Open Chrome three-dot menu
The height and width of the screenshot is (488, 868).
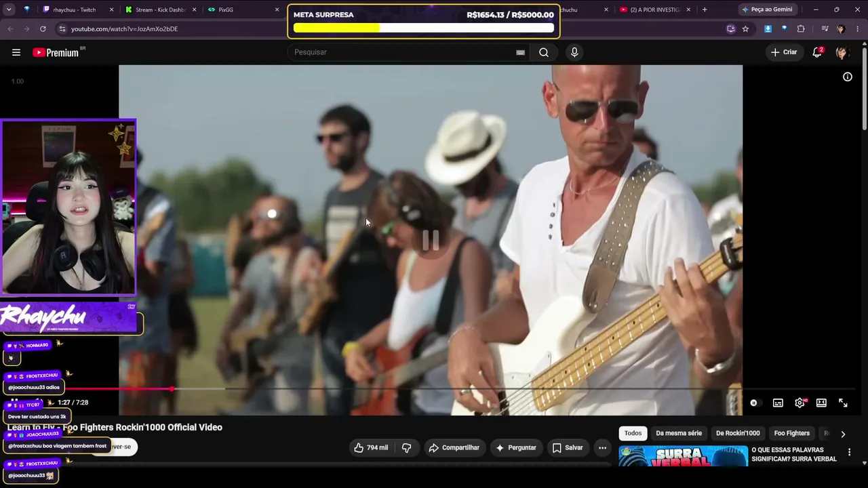pos(858,29)
